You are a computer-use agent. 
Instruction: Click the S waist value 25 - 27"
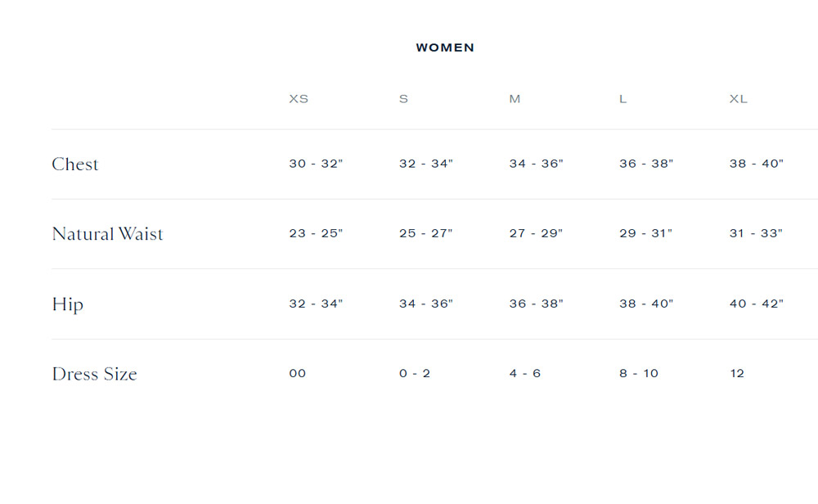tap(426, 233)
